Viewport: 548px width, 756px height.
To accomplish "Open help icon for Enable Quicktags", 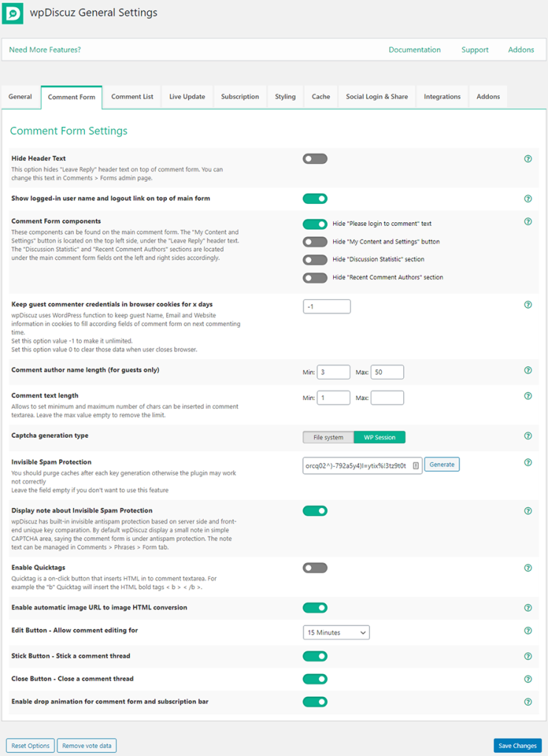I will click(528, 568).
